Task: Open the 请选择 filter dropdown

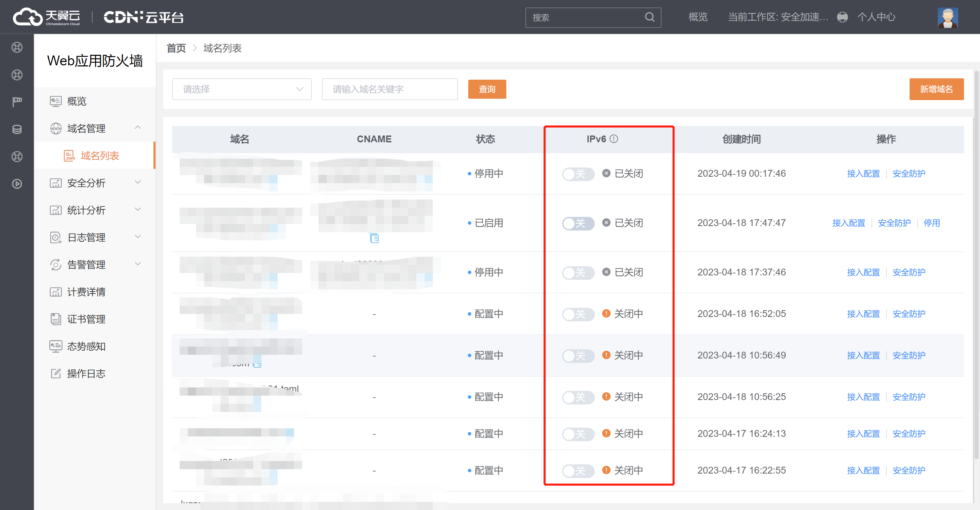Action: (x=242, y=89)
